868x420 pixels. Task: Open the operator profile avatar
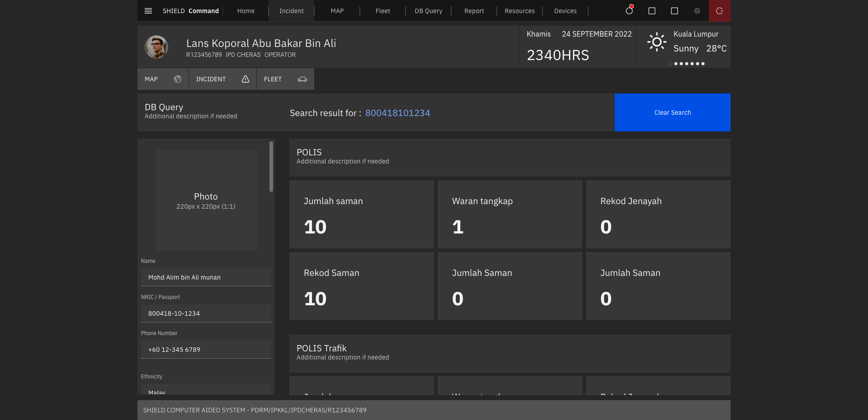(156, 47)
